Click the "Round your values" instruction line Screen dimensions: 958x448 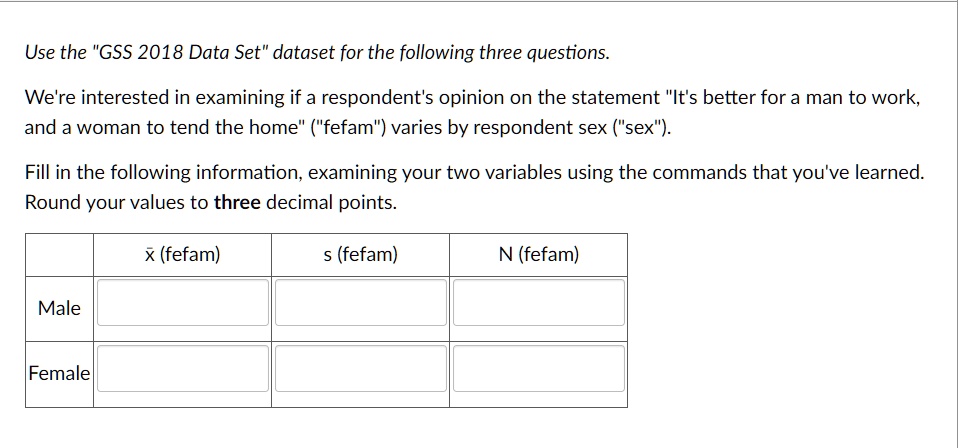tap(211, 202)
